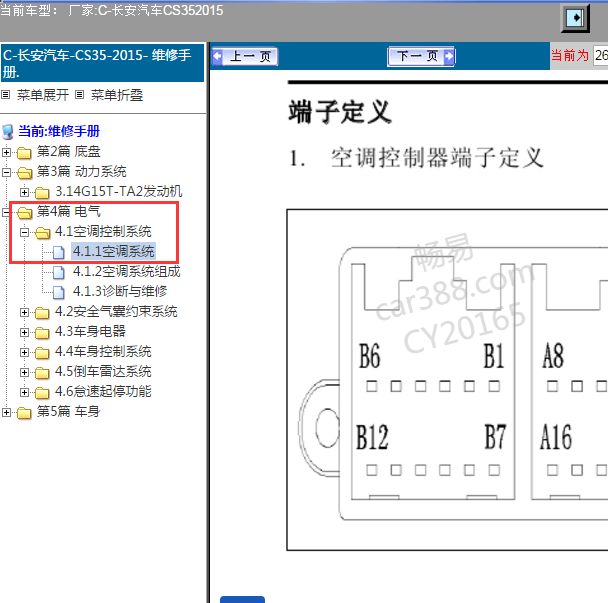608x603 pixels.
Task: Click 第5篇 车身 folder icon
Action: point(24,413)
